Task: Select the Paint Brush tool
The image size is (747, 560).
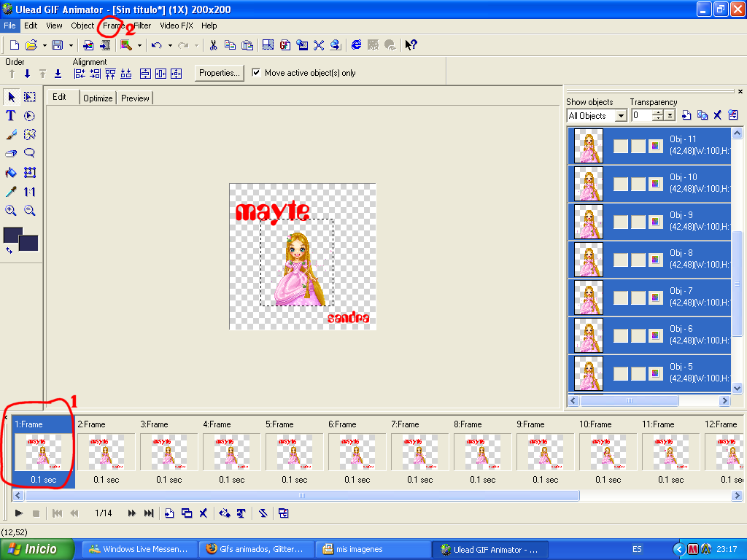Action: coord(11,135)
